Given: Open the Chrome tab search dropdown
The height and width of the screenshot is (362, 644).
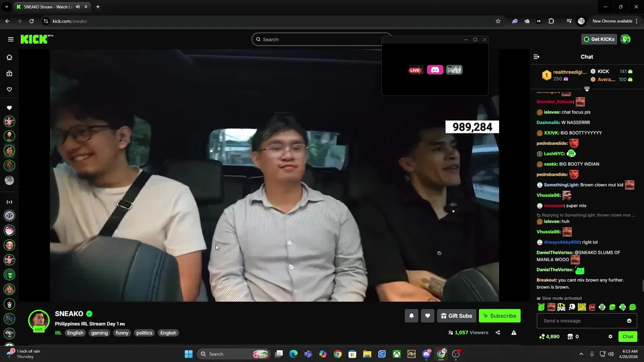Looking at the screenshot, I should pyautogui.click(x=7, y=7).
